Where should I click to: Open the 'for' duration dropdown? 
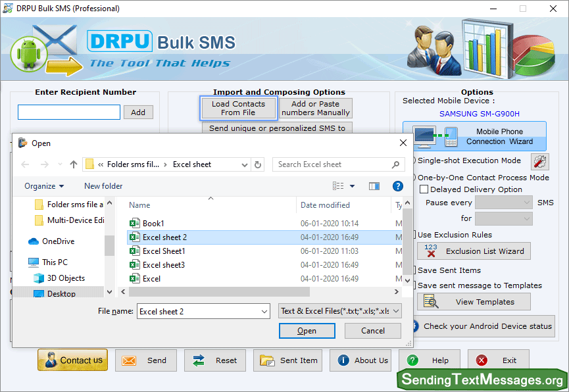[504, 218]
